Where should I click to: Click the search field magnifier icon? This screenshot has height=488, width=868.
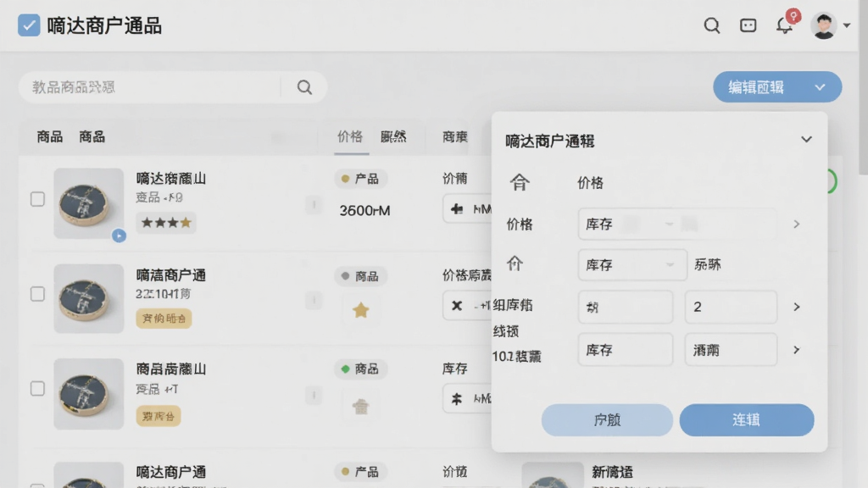pyautogui.click(x=304, y=87)
